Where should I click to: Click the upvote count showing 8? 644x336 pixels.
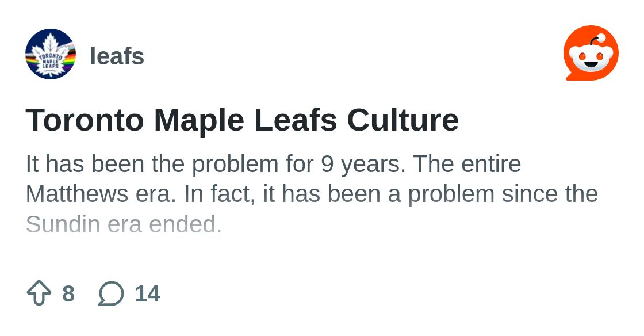tap(68, 294)
